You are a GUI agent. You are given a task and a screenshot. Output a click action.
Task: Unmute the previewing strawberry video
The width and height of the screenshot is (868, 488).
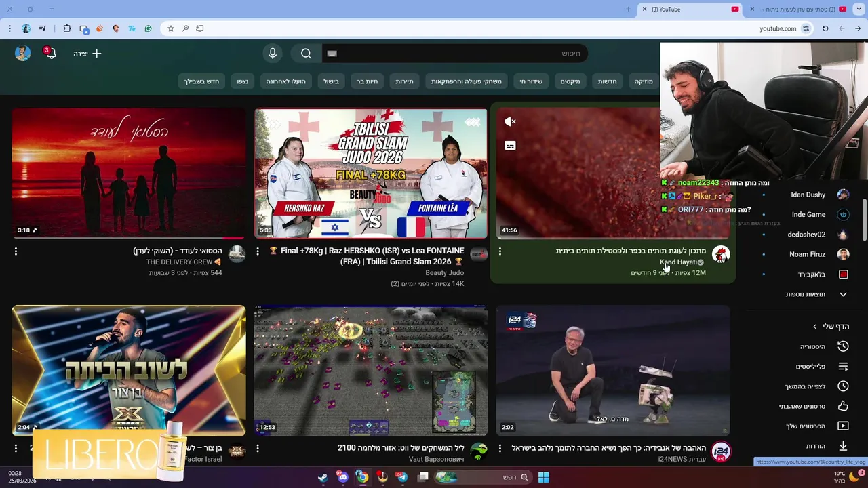click(510, 121)
